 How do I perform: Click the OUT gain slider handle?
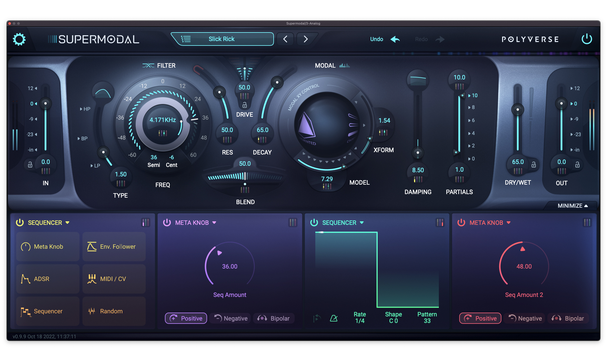point(561,103)
